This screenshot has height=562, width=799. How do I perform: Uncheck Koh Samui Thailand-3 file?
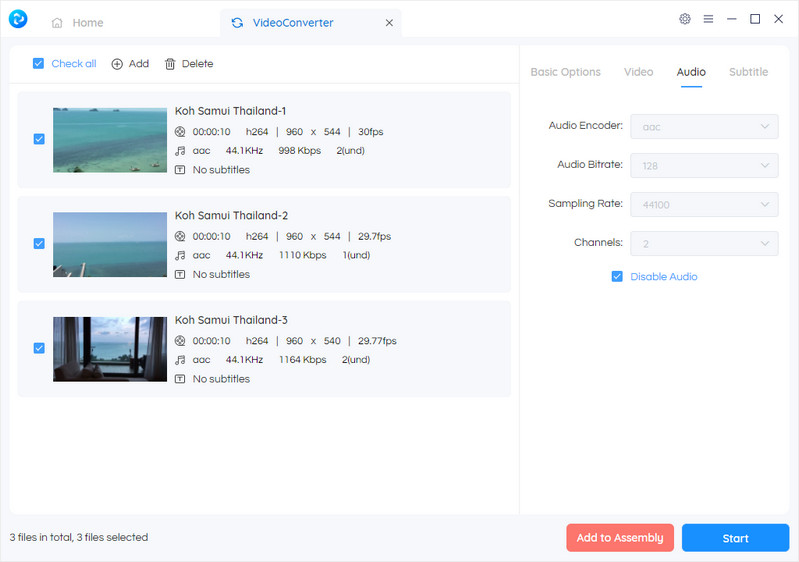[39, 348]
